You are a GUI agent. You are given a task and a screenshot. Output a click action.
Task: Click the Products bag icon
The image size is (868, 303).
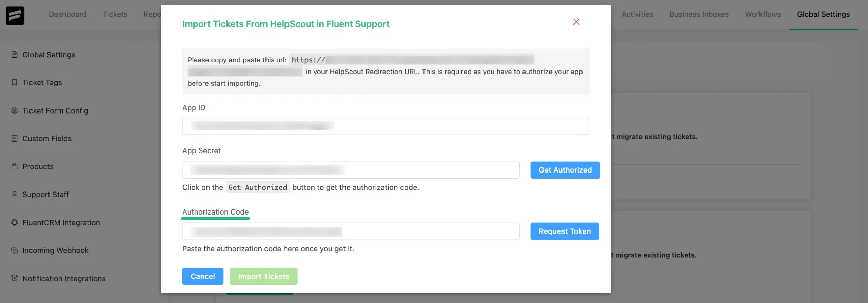point(14,166)
